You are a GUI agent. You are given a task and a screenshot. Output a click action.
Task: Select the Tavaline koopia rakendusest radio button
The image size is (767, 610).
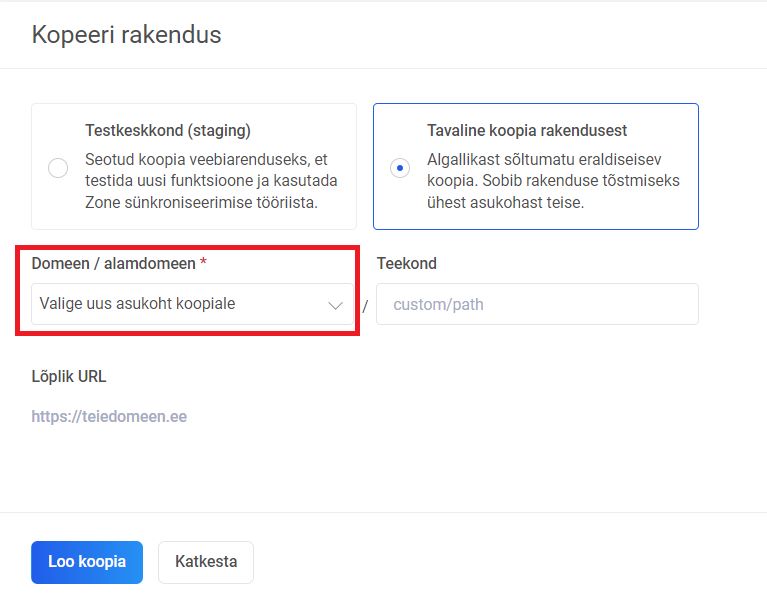[x=400, y=168]
